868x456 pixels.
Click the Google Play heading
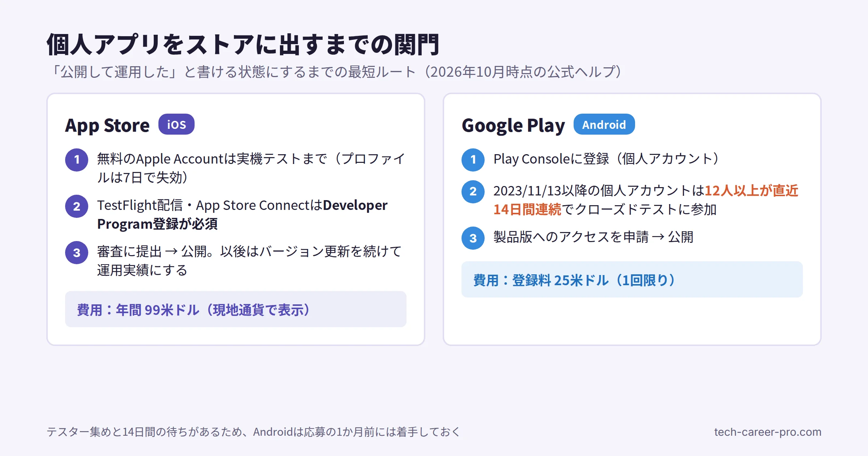[x=513, y=126]
